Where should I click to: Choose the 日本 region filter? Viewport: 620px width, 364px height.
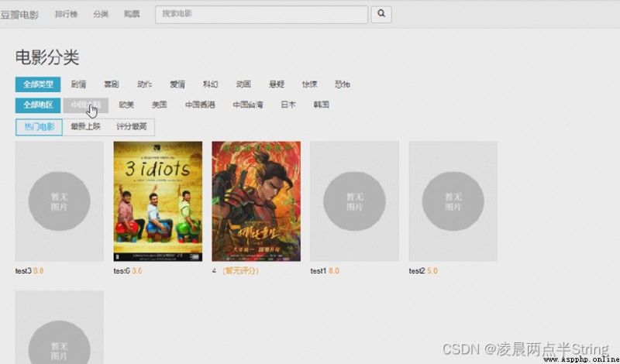pyautogui.click(x=288, y=105)
